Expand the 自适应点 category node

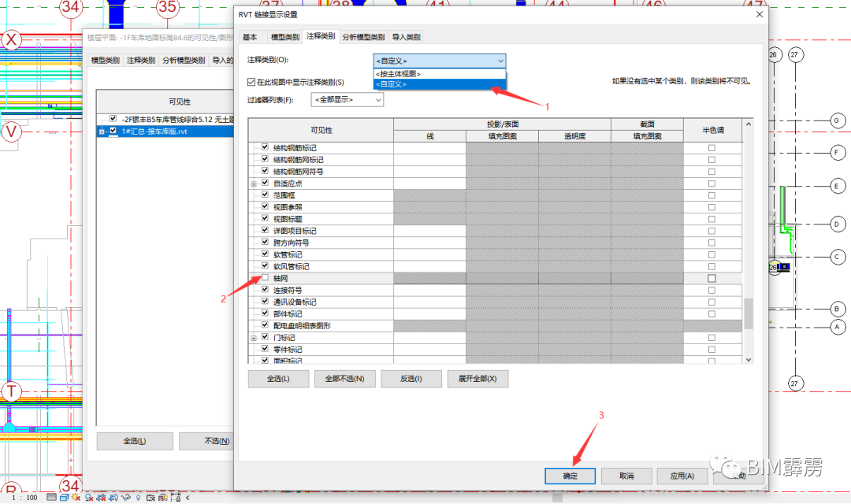(x=254, y=184)
